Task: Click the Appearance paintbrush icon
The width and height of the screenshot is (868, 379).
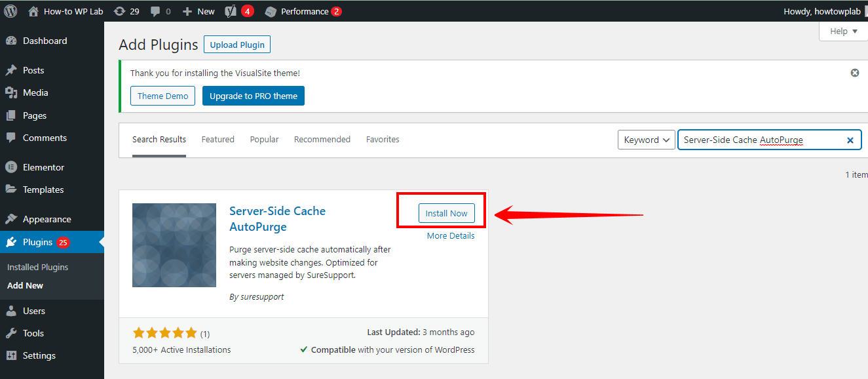Action: (11, 219)
